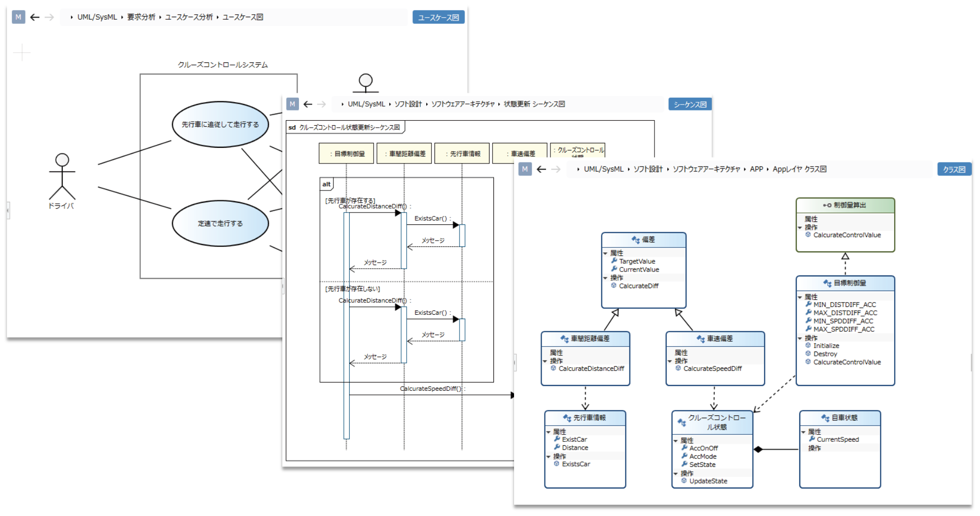Select the CurrentValue attribute in 偏差
This screenshot has width=980, height=516.
pyautogui.click(x=639, y=270)
